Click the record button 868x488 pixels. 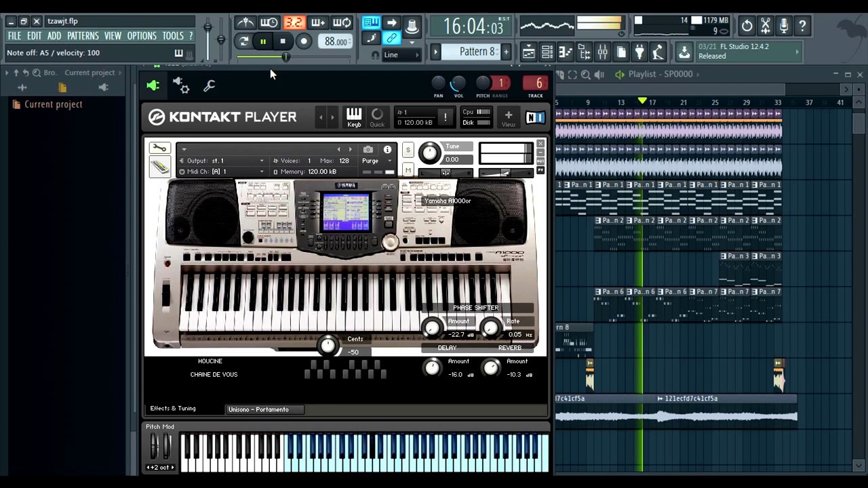click(304, 41)
